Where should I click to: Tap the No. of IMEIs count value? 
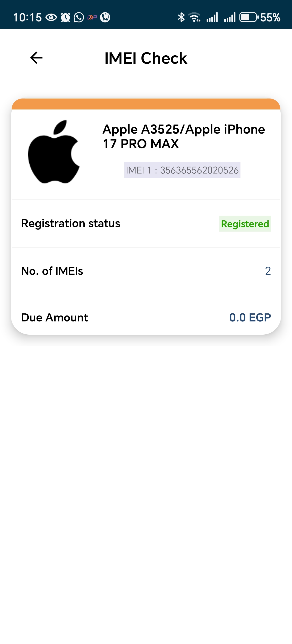[268, 271]
